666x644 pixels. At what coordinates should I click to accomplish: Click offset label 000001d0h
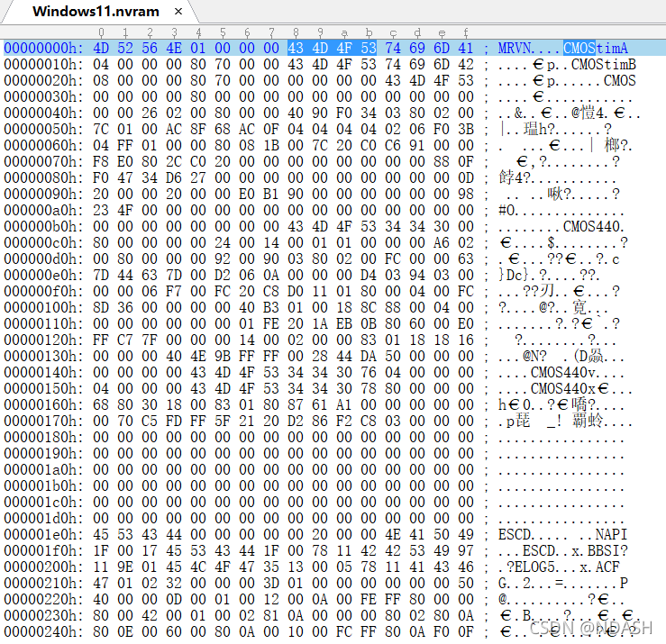pyautogui.click(x=43, y=518)
